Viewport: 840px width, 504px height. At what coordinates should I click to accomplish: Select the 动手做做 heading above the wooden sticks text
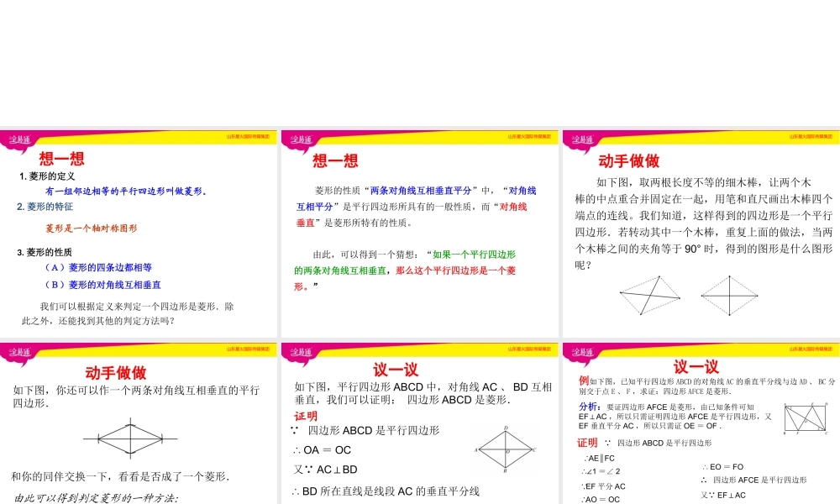(628, 161)
